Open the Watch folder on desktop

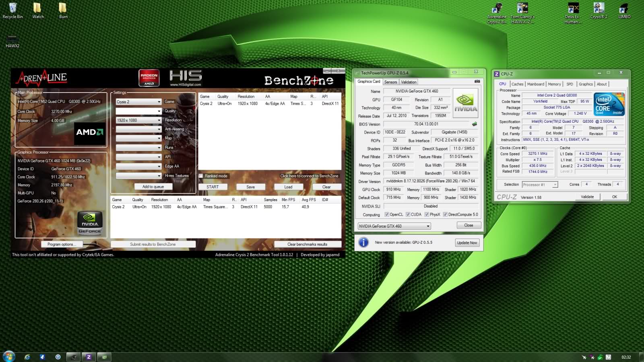coord(38,11)
